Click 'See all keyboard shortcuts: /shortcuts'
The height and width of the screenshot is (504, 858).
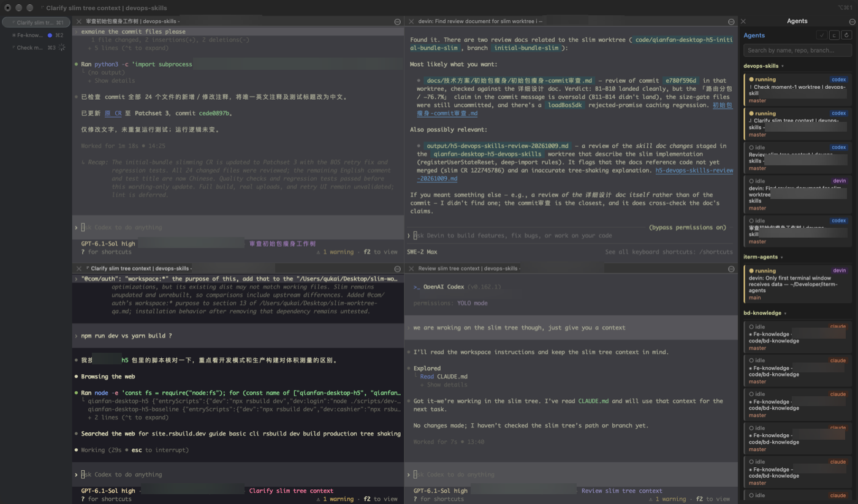pyautogui.click(x=669, y=252)
